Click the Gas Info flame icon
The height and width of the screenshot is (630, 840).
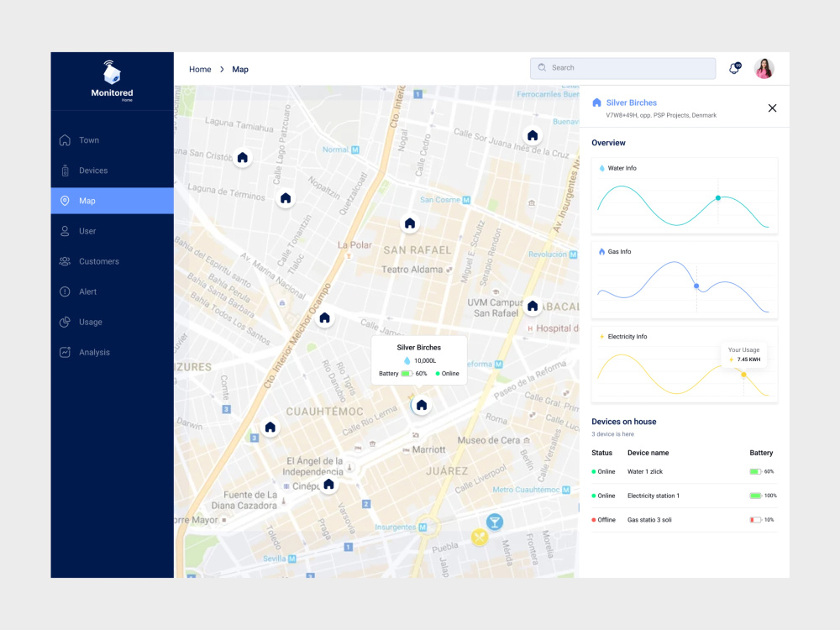(x=601, y=251)
